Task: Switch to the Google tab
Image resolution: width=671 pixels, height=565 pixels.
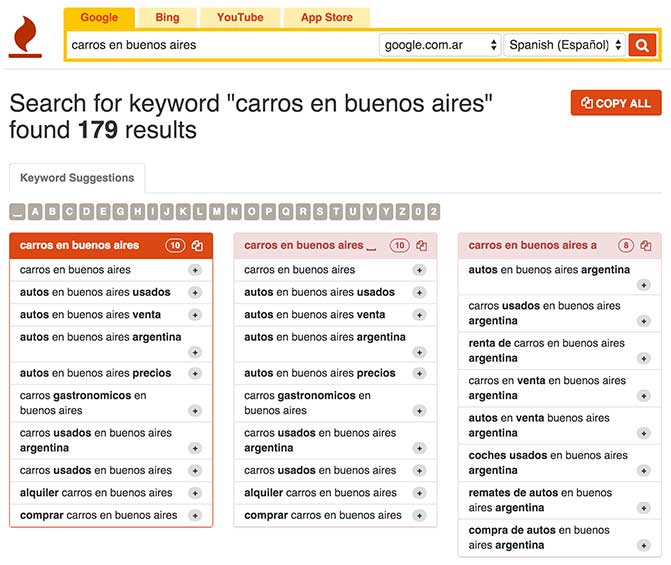Action: click(99, 18)
